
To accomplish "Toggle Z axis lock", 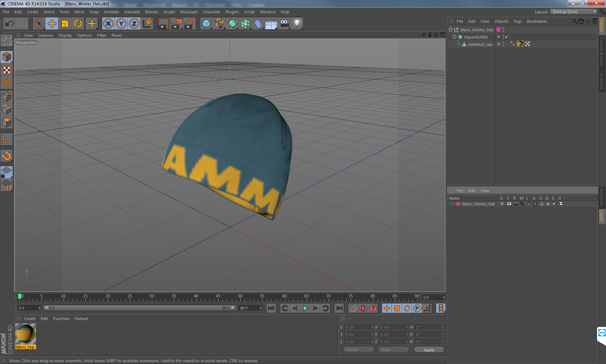I will (x=134, y=24).
